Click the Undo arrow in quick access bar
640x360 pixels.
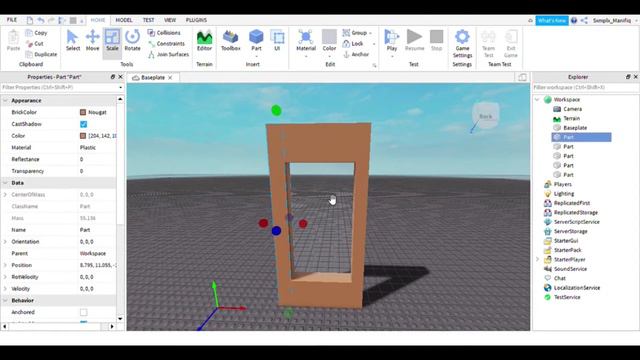pos(40,20)
